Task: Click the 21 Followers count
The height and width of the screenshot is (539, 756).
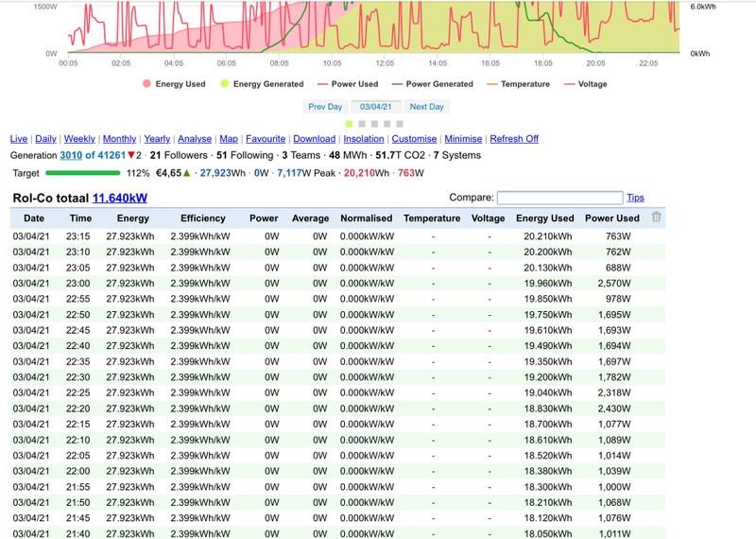Action: tap(179, 155)
